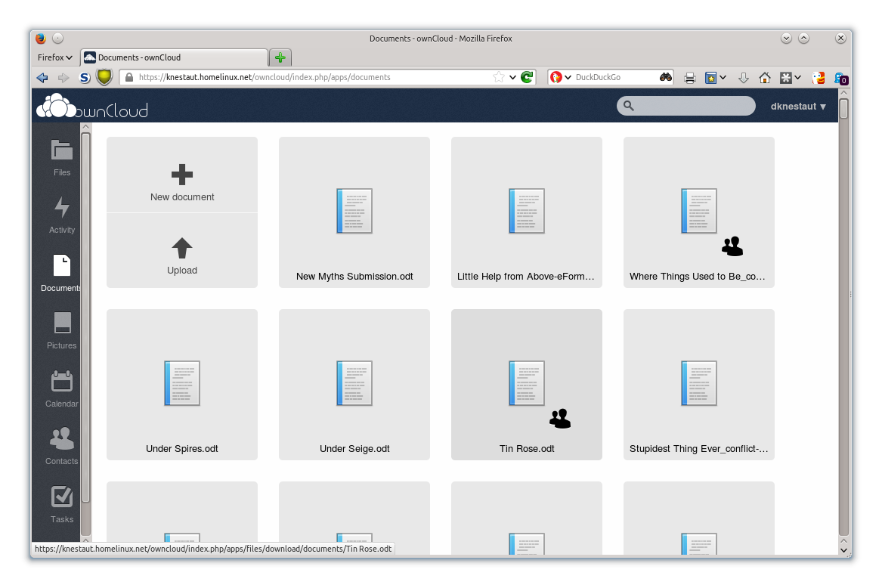
Task: Open the Pictures app in sidebar
Action: [x=62, y=331]
